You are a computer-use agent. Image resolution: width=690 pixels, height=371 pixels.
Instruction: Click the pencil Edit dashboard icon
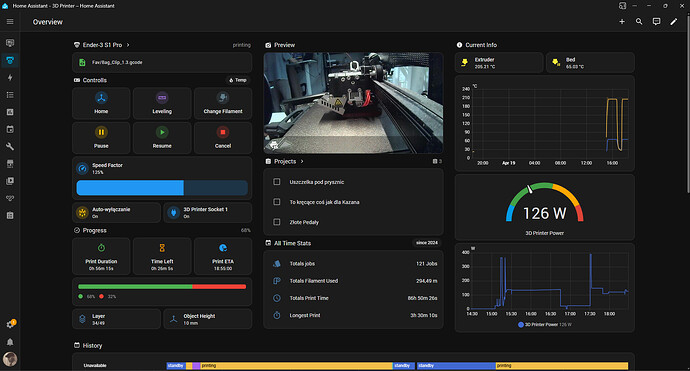pos(674,22)
